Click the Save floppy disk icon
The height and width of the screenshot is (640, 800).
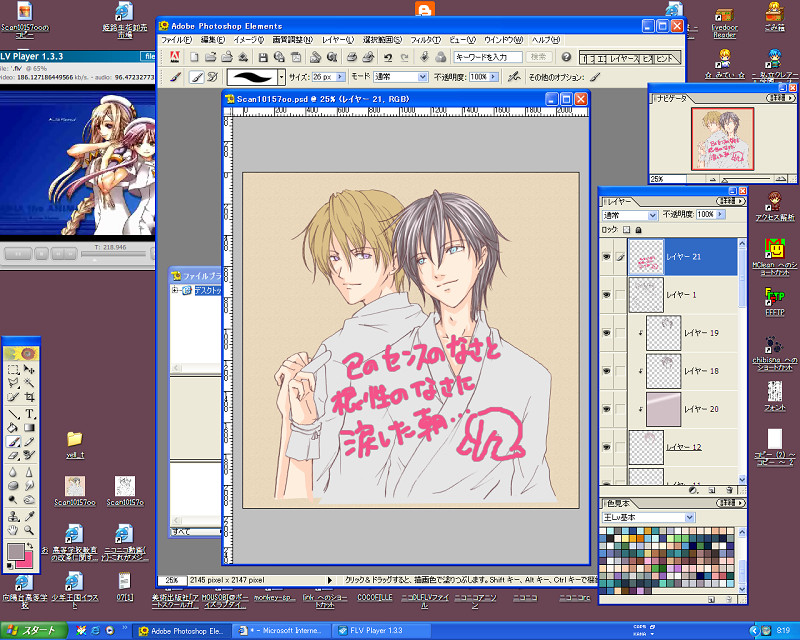point(263,57)
